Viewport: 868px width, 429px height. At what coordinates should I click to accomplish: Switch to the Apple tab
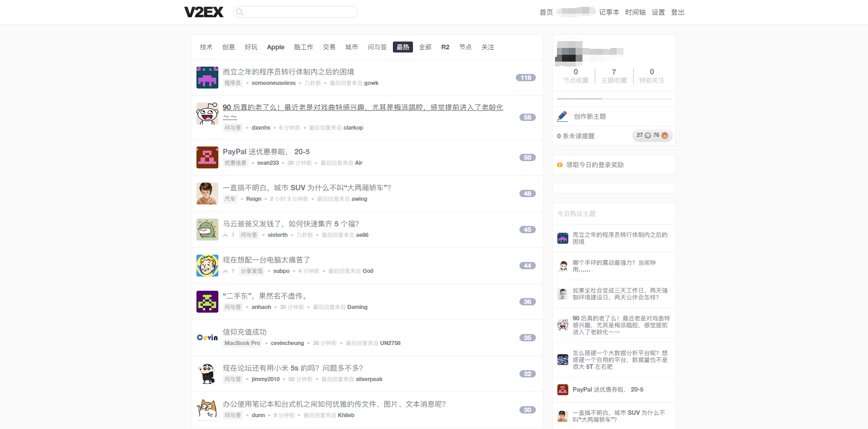[275, 47]
